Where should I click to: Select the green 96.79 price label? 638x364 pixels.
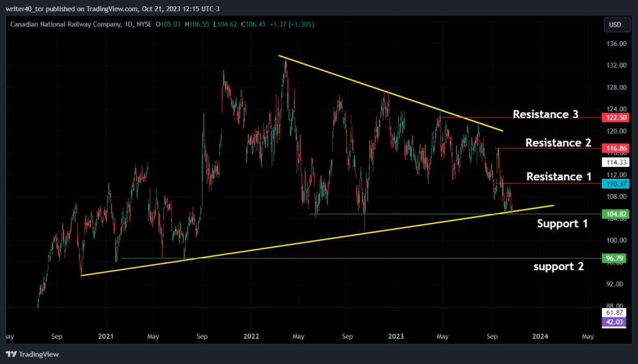[614, 258]
